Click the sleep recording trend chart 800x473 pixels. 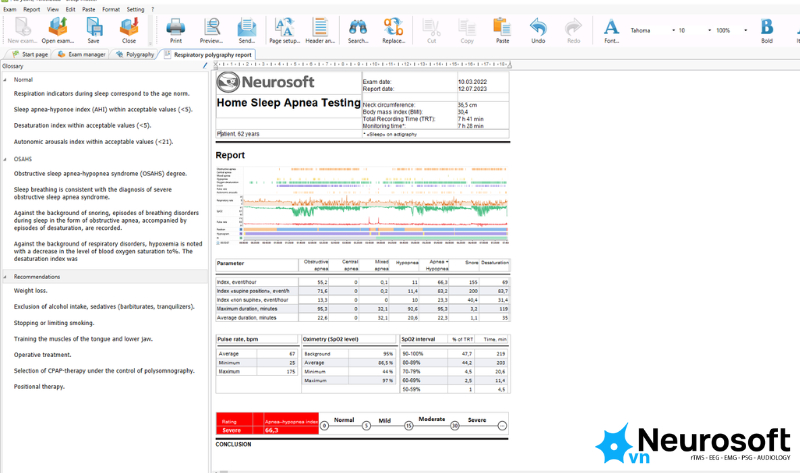point(362,206)
